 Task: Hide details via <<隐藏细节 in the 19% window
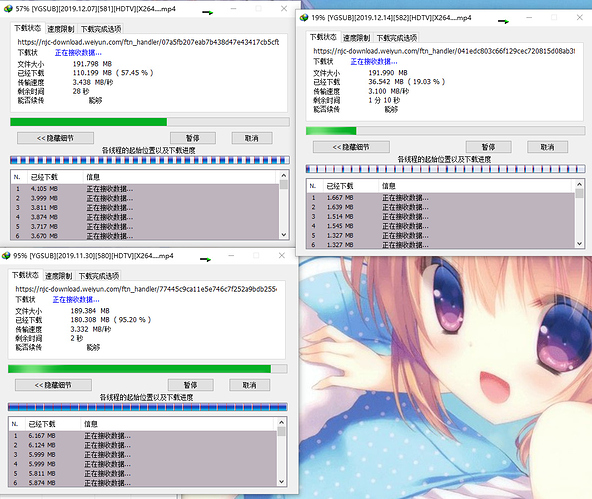tap(351, 147)
